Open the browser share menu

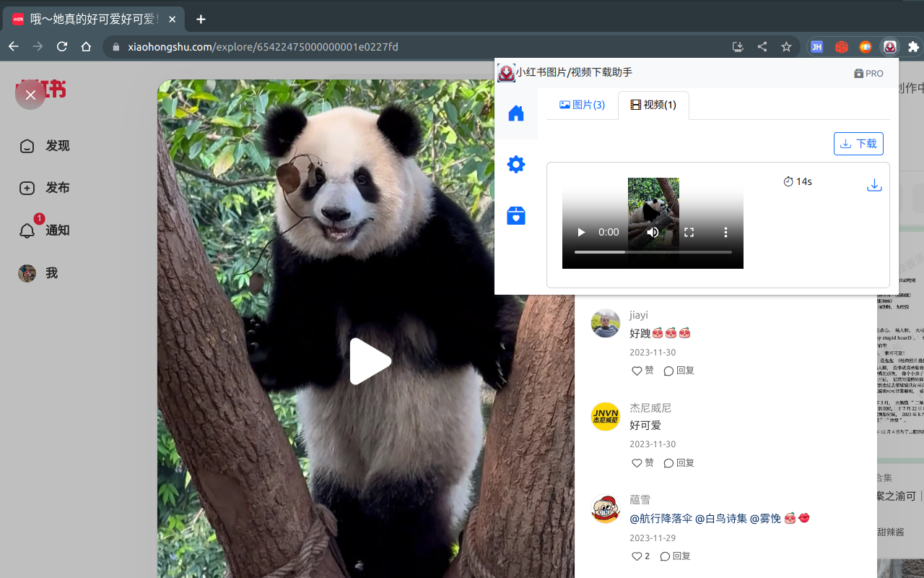click(762, 46)
